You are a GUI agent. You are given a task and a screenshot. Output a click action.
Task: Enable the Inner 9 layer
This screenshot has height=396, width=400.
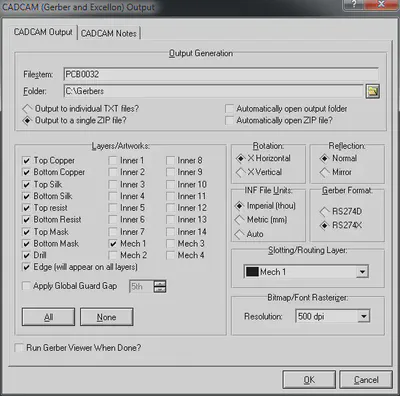coord(170,172)
